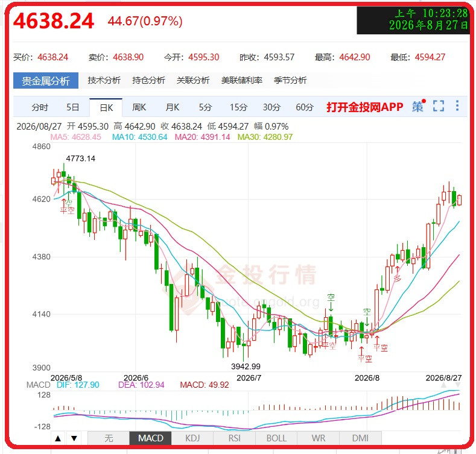Image resolution: width=476 pixels, height=454 pixels.
Task: Click the latest candlestick on 2026/8/27
Action: click(x=459, y=200)
